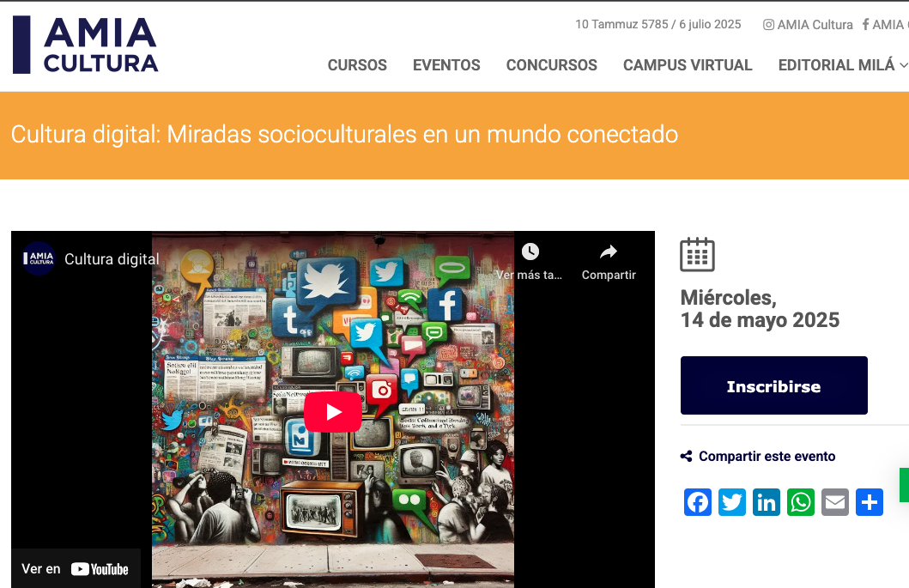Open the video on YouTube via Ver en YouTube

(x=76, y=568)
